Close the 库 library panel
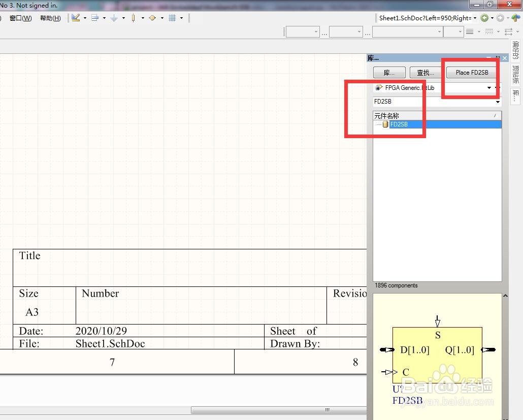The width and height of the screenshot is (523, 420). coord(505,58)
